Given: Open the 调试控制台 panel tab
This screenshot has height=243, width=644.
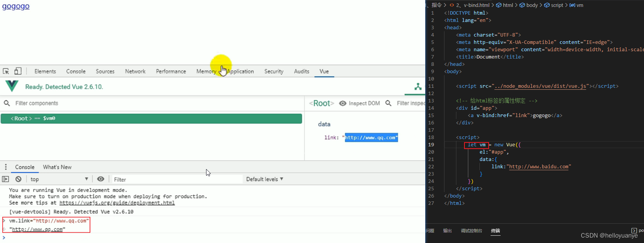Looking at the screenshot, I should (x=471, y=231).
